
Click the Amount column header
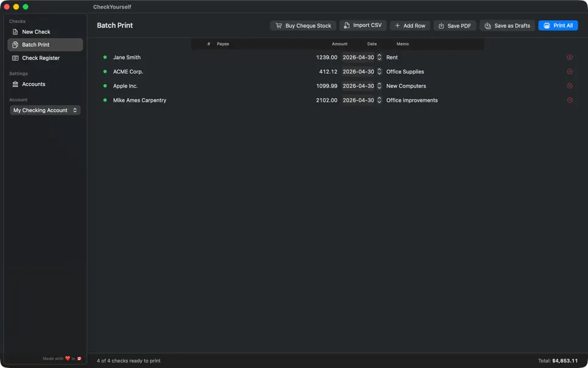340,44
